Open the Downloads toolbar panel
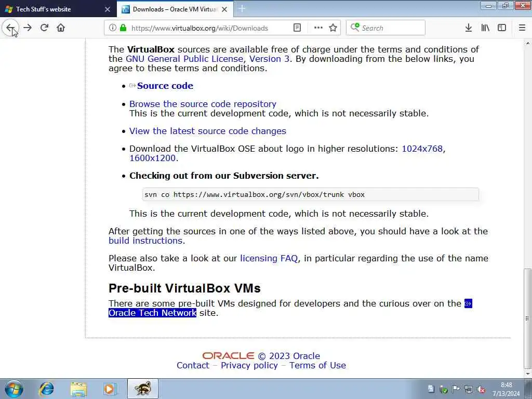 point(469,28)
